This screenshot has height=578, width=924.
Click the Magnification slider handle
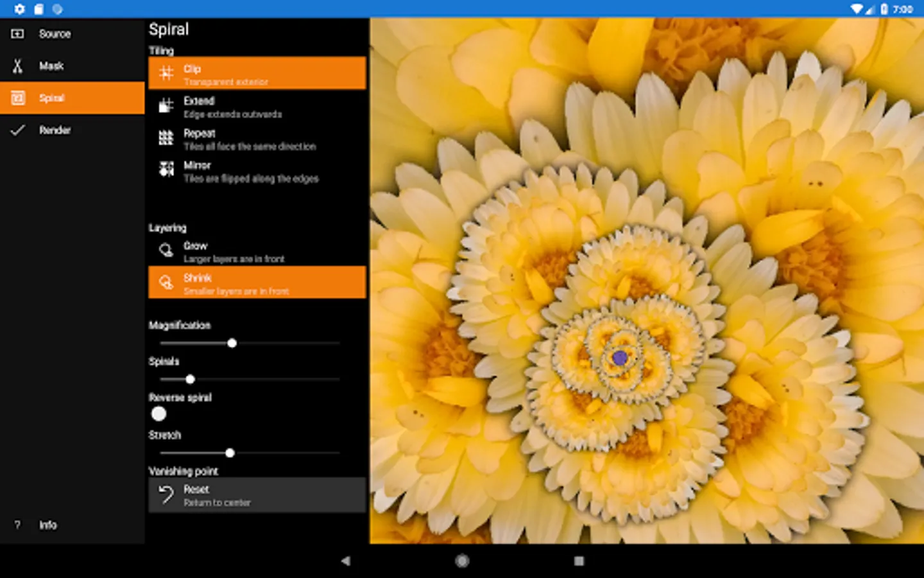232,344
